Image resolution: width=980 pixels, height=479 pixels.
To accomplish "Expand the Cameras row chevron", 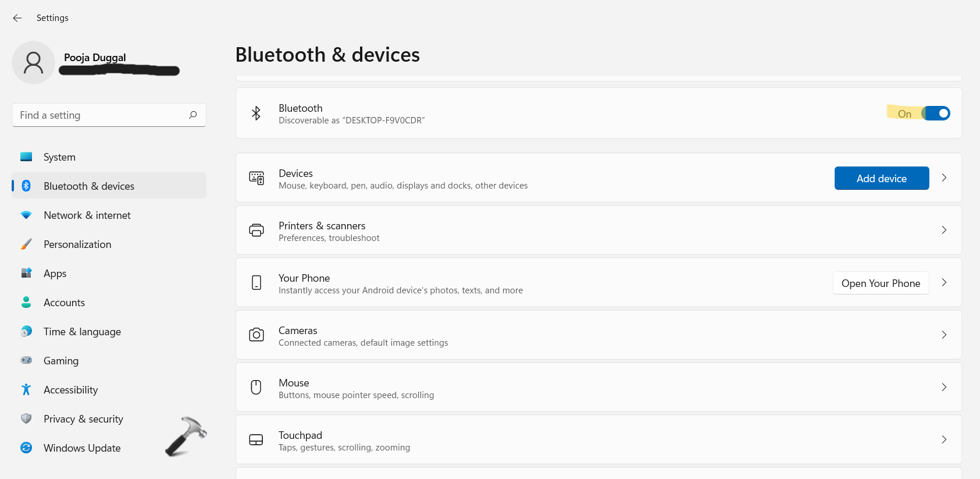I will [944, 335].
